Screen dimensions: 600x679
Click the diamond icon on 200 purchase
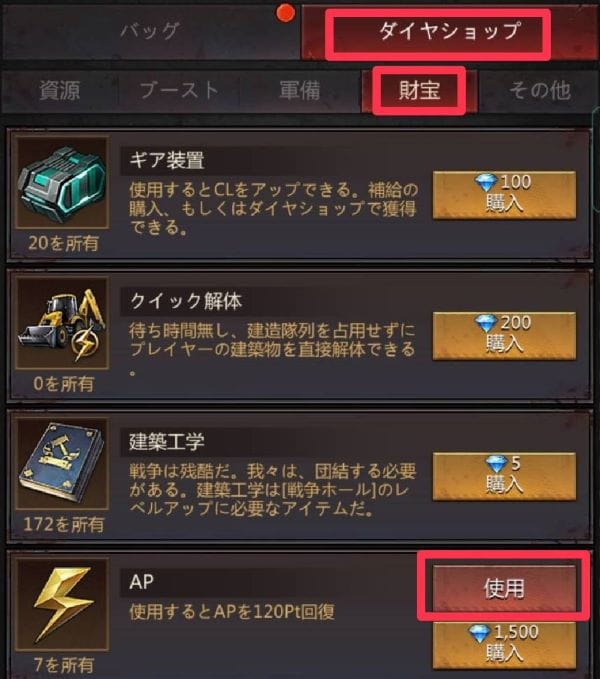486,323
